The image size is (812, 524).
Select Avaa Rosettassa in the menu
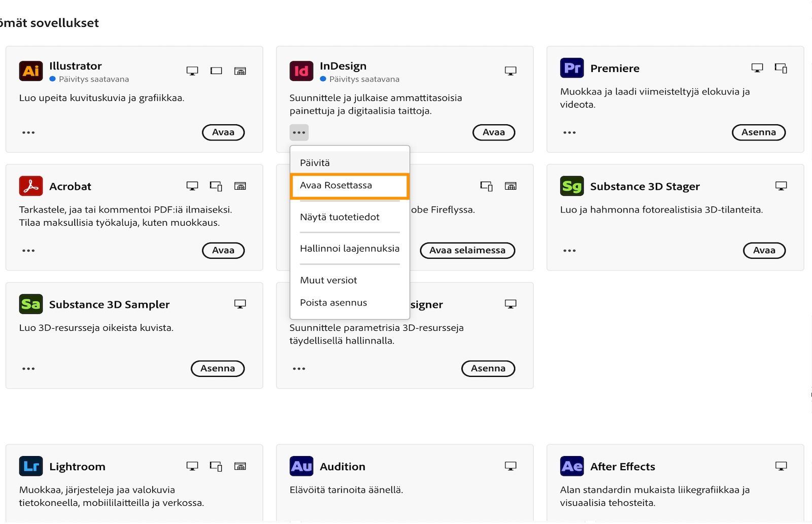pyautogui.click(x=350, y=186)
